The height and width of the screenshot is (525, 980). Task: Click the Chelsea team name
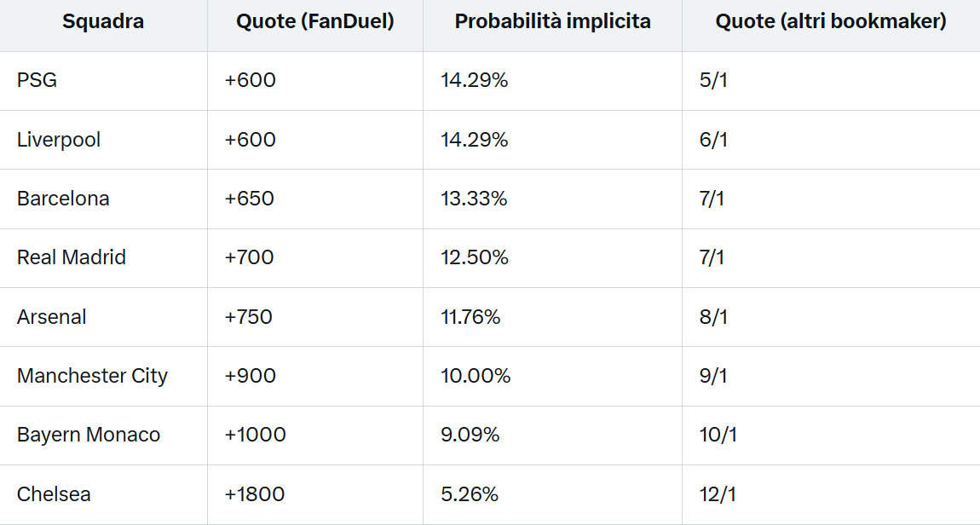pyautogui.click(x=54, y=494)
